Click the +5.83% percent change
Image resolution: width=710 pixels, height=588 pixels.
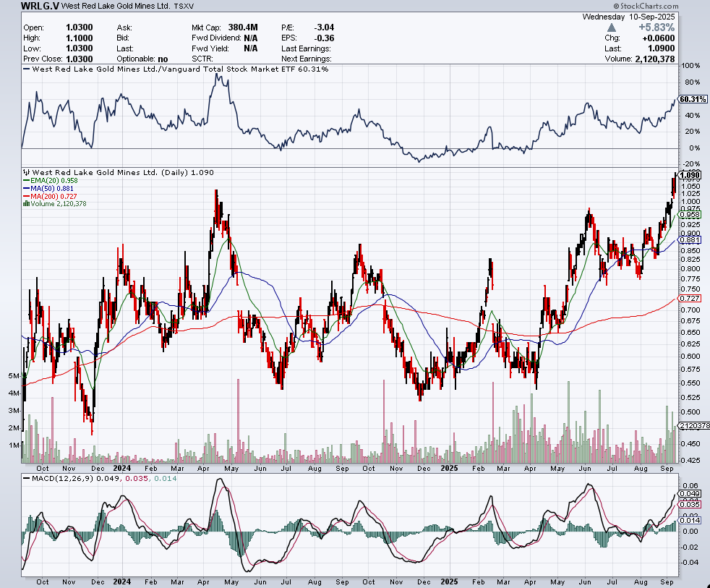(656, 27)
